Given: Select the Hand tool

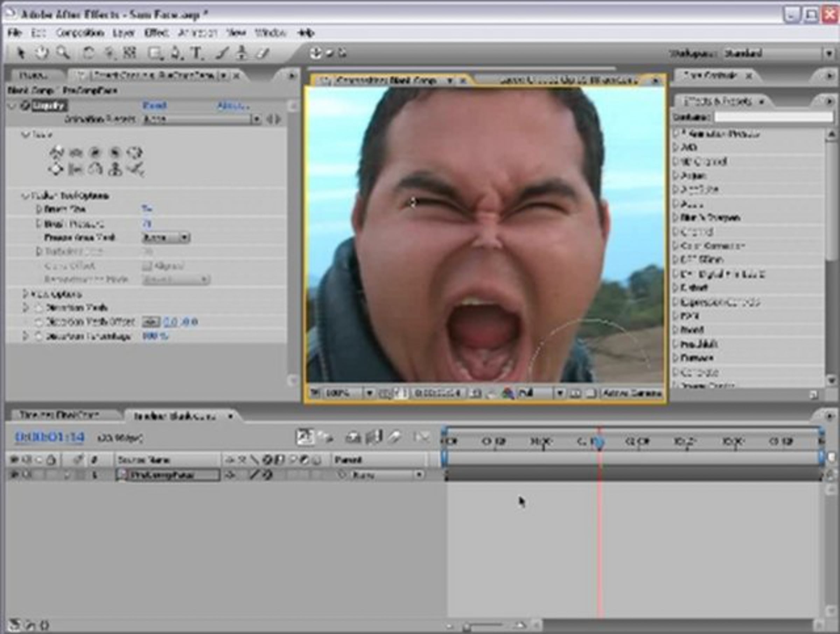Looking at the screenshot, I should click(42, 53).
